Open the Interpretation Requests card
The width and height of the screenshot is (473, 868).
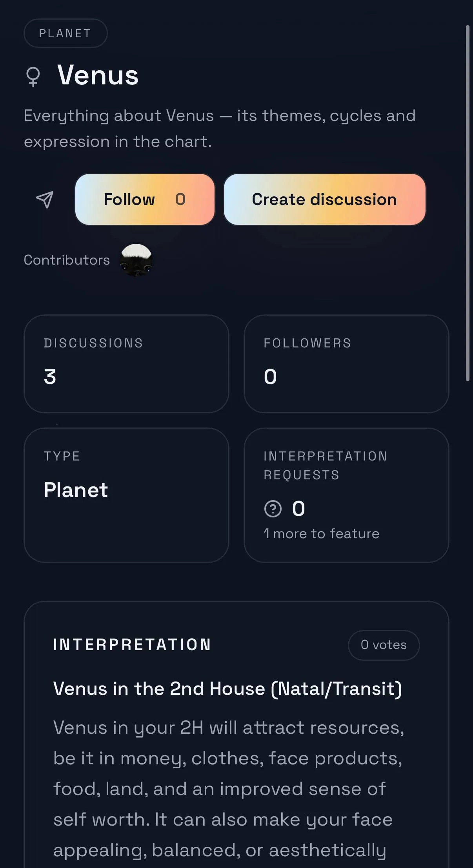346,495
